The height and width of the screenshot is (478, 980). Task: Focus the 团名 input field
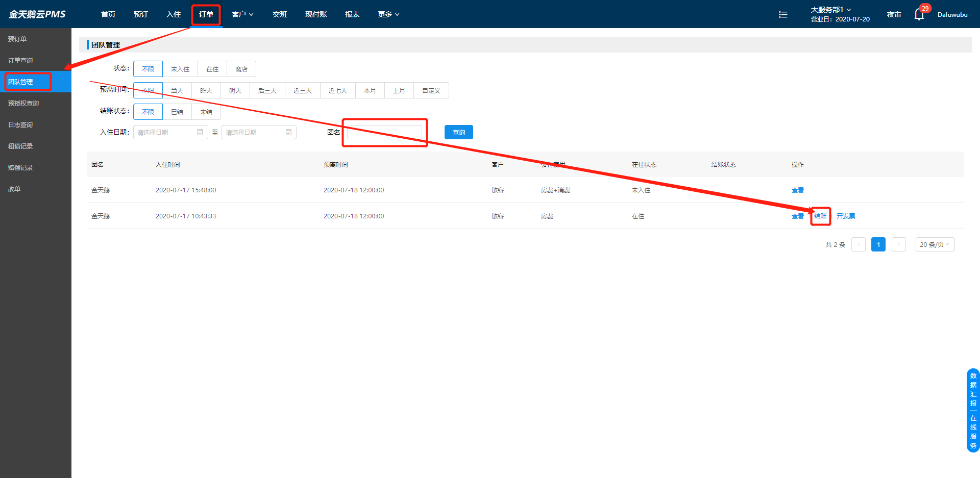tap(384, 133)
